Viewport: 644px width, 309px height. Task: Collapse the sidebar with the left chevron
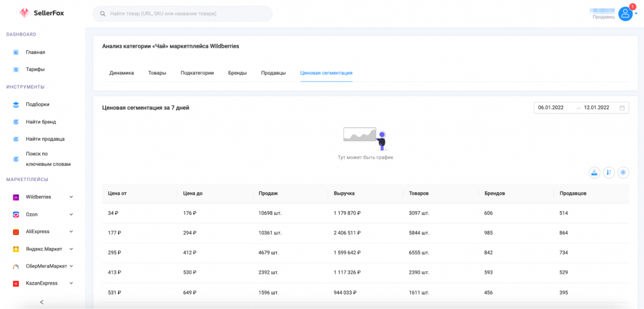[x=42, y=302]
